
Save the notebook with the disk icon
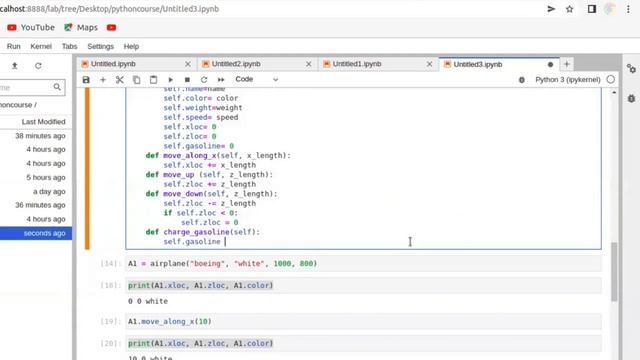(86, 80)
